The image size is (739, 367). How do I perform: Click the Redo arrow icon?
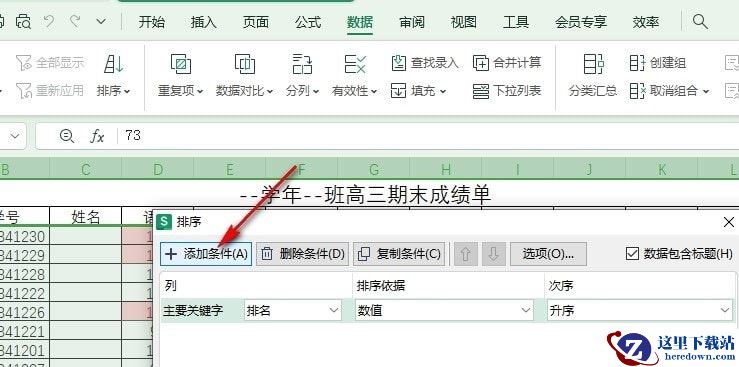point(75,22)
